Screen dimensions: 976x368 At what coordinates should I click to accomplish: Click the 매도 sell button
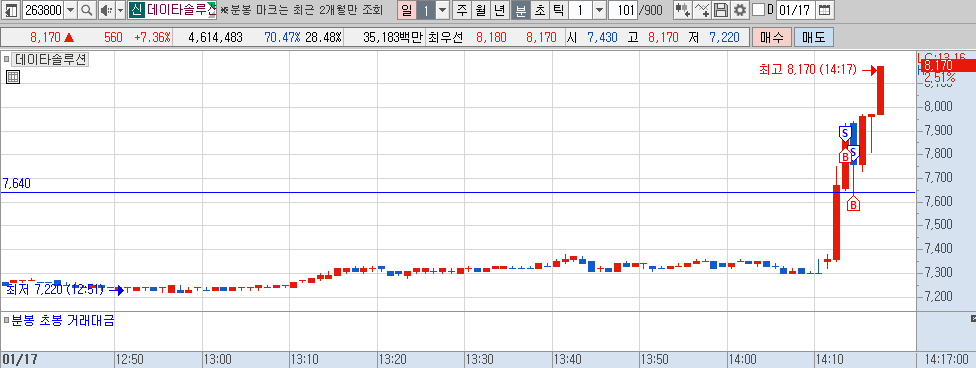814,37
